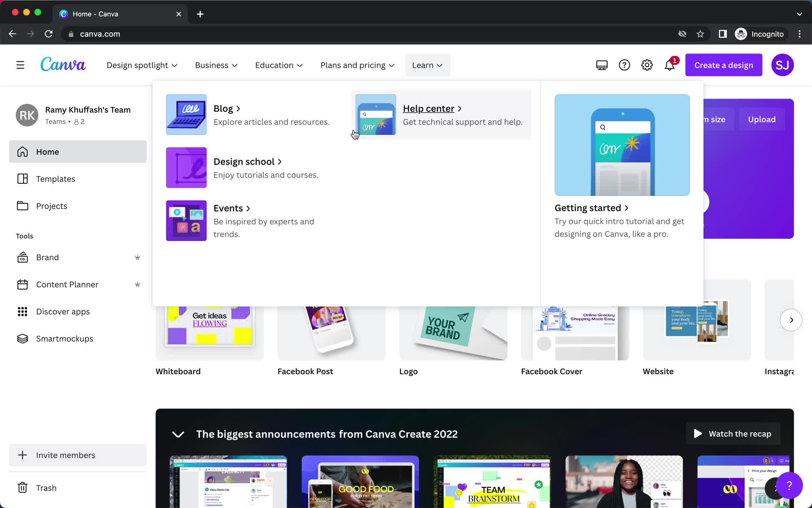Select the Whiteboard design thumbnail
The width and height of the screenshot is (812, 508).
[x=210, y=333]
